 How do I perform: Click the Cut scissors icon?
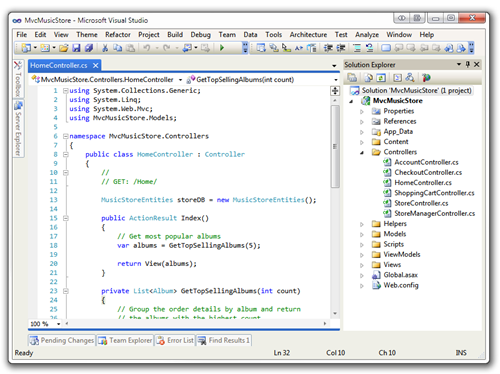(105, 48)
